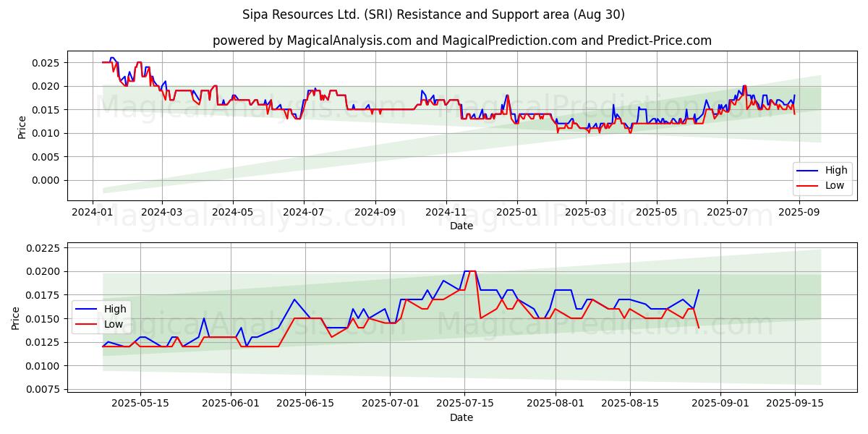The height and width of the screenshot is (434, 868).
Task: Click the bottom chart's '2025-09-01' date label
Action: (x=720, y=404)
